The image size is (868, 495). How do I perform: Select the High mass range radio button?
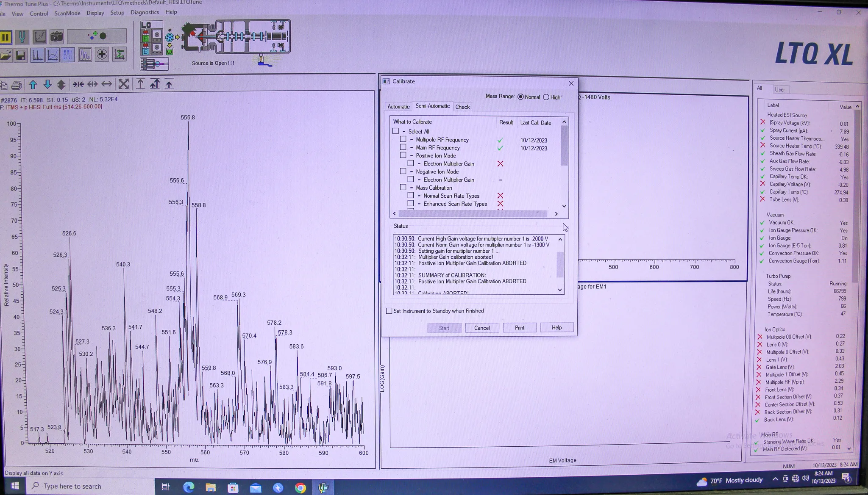click(x=546, y=97)
